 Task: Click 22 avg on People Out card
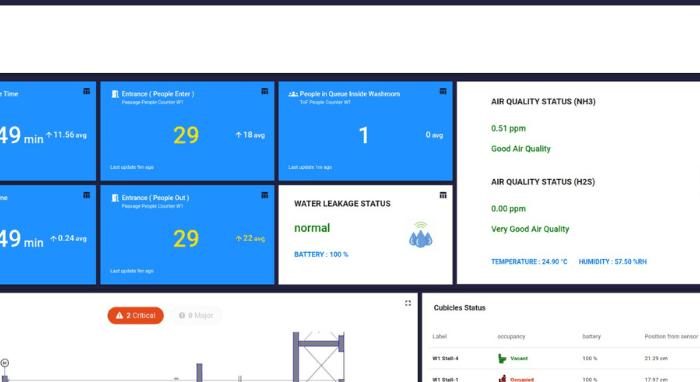[x=250, y=239]
